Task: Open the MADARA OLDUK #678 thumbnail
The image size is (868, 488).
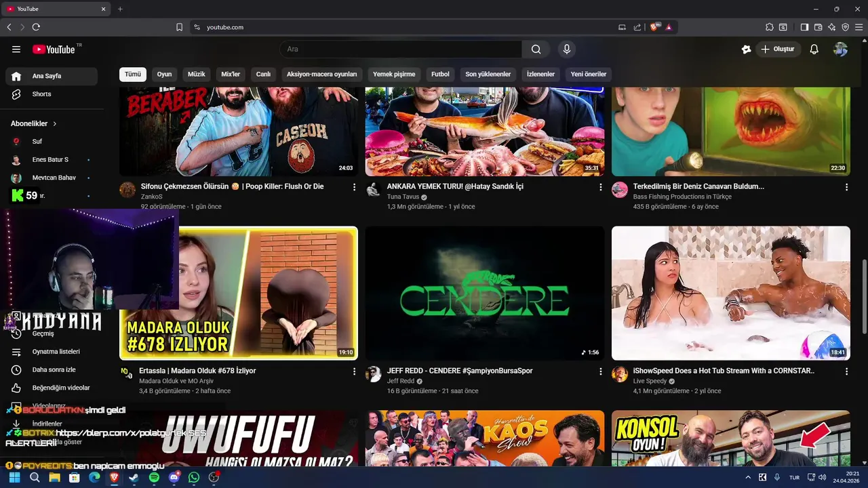Action: click(239, 293)
